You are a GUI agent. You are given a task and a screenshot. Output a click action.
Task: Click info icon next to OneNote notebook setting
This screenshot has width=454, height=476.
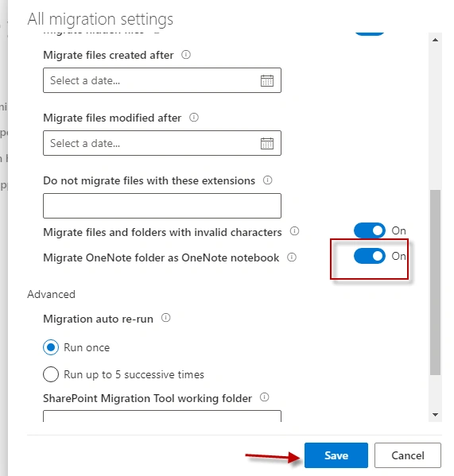tap(292, 257)
